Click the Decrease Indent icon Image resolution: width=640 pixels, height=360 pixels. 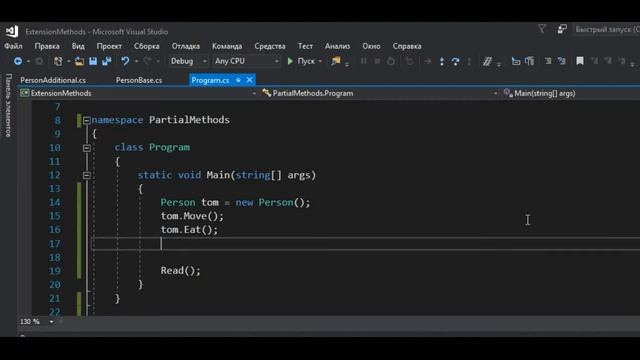(548, 61)
